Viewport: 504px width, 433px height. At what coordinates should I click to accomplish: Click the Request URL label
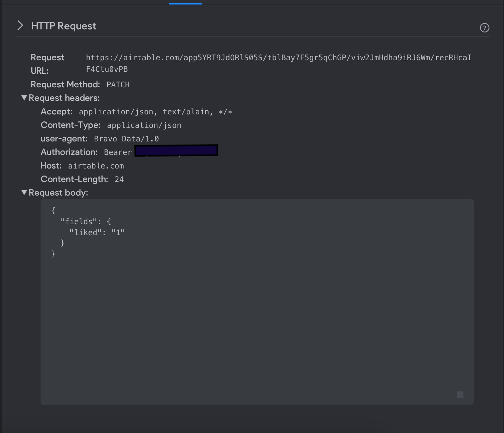(48, 64)
